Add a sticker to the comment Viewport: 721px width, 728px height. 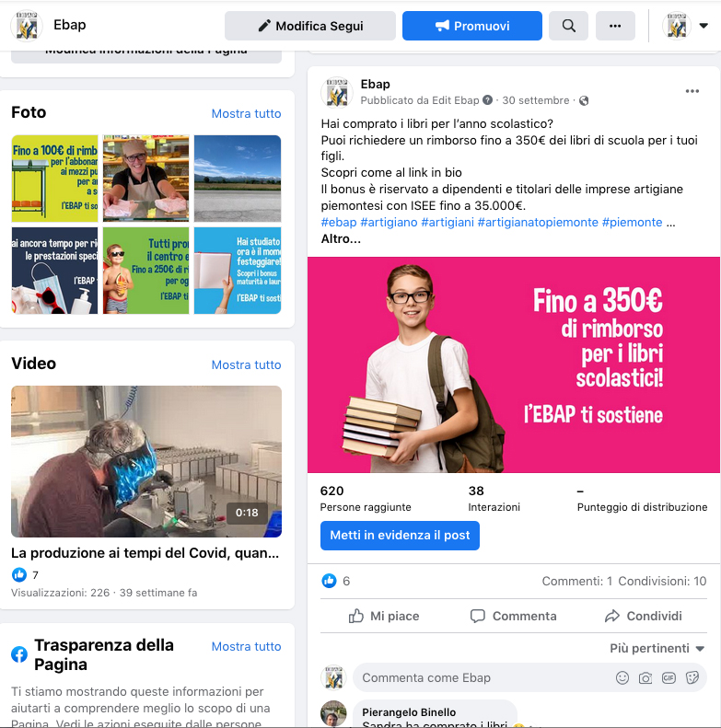tap(692, 678)
